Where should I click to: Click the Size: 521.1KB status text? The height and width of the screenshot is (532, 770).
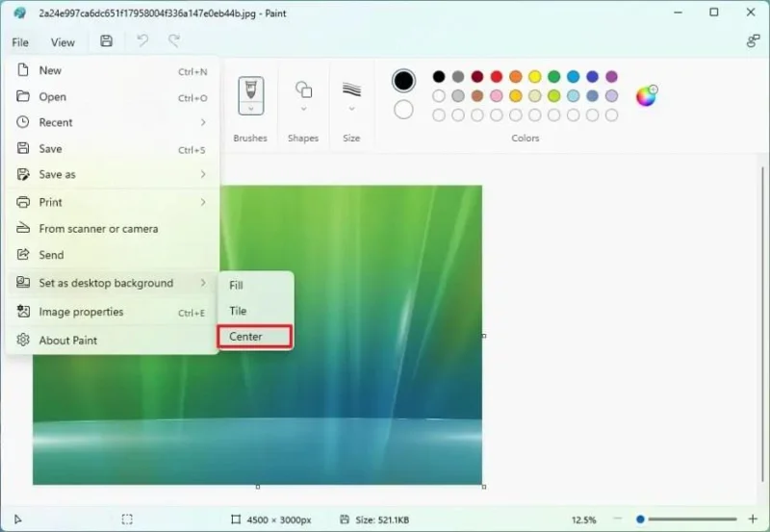[382, 519]
